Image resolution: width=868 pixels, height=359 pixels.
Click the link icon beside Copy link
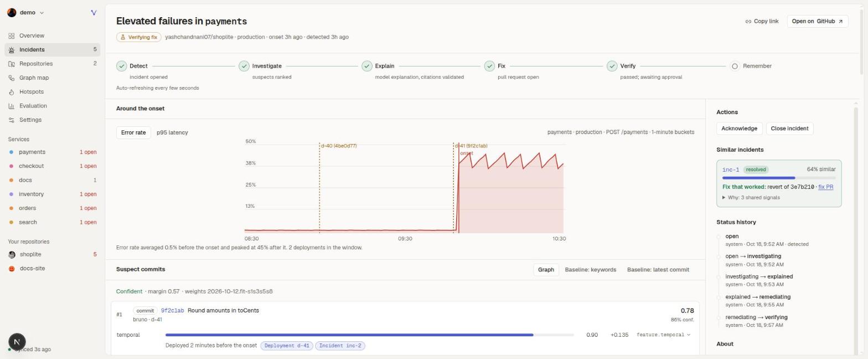tap(748, 22)
